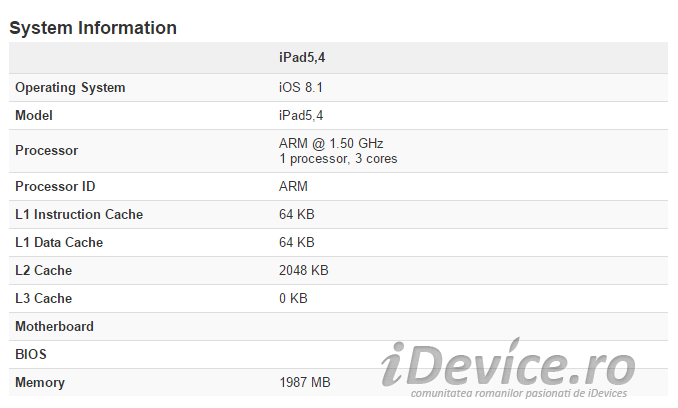
Task: Click the L3 Cache label
Action: pyautogui.click(x=44, y=298)
